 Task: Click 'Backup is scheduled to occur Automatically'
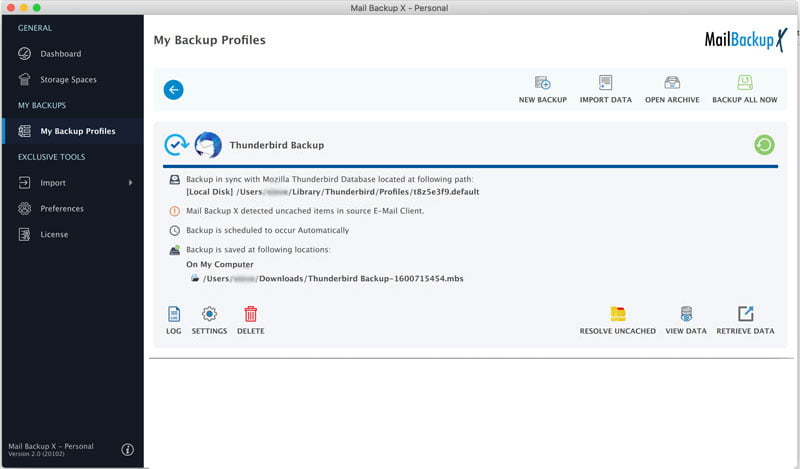pos(267,231)
